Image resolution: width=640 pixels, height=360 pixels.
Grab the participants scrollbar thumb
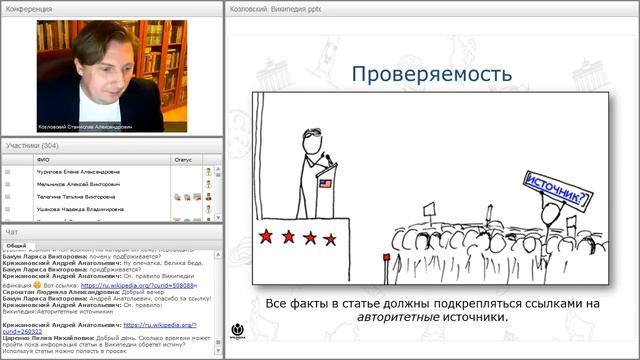[x=218, y=175]
